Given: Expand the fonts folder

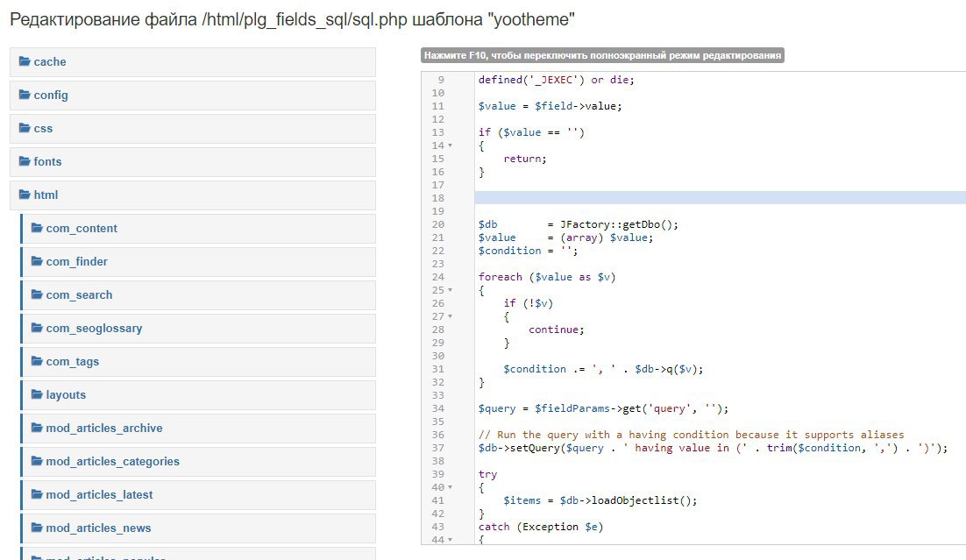Looking at the screenshot, I should 193,161.
